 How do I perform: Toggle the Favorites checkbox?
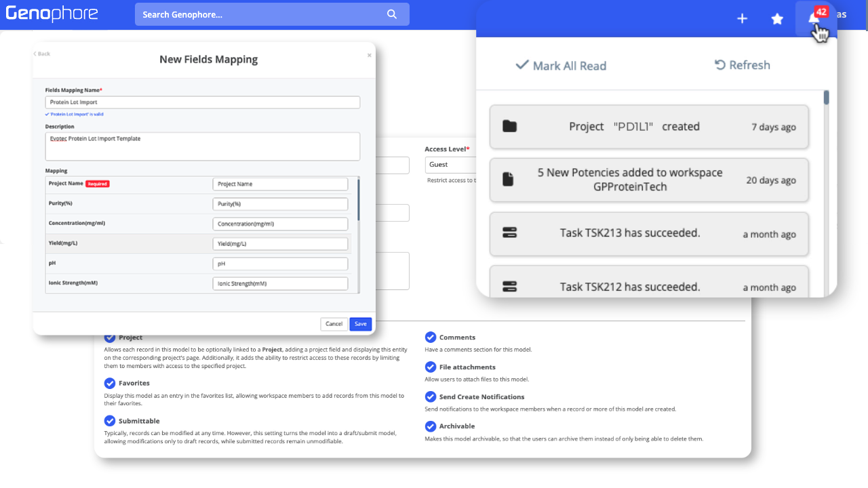click(110, 384)
